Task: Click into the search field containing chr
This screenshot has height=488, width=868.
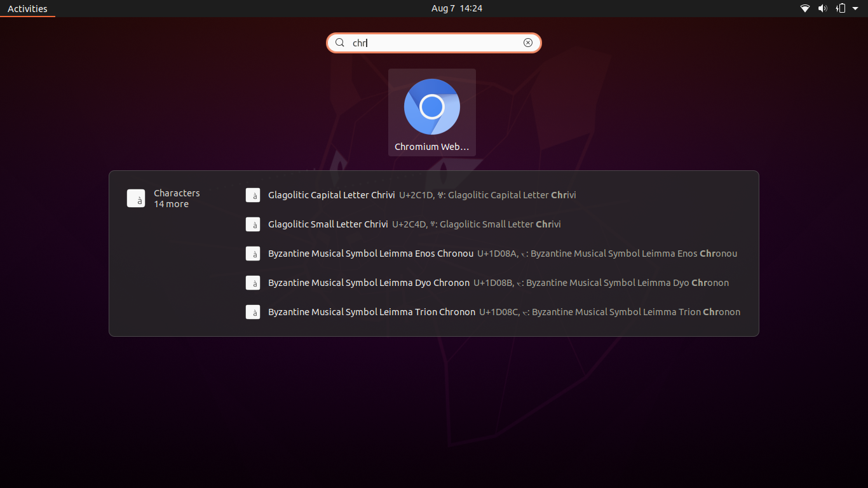Action: click(434, 43)
